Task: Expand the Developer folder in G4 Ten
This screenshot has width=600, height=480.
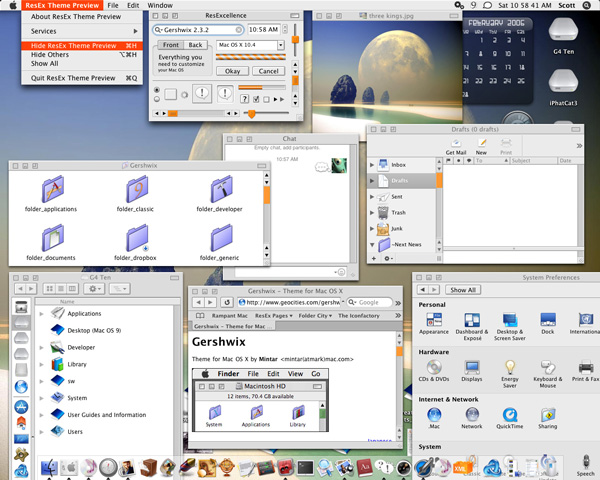Action: (x=41, y=348)
